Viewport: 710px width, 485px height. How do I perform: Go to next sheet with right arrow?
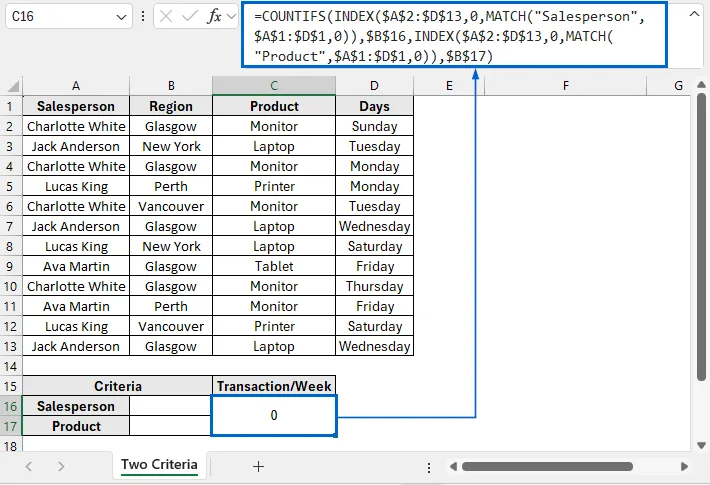pos(61,466)
